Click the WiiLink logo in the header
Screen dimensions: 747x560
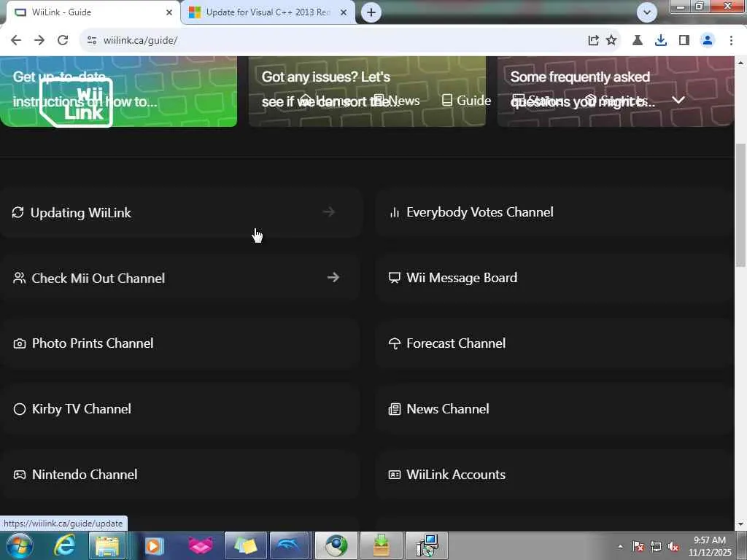click(76, 102)
